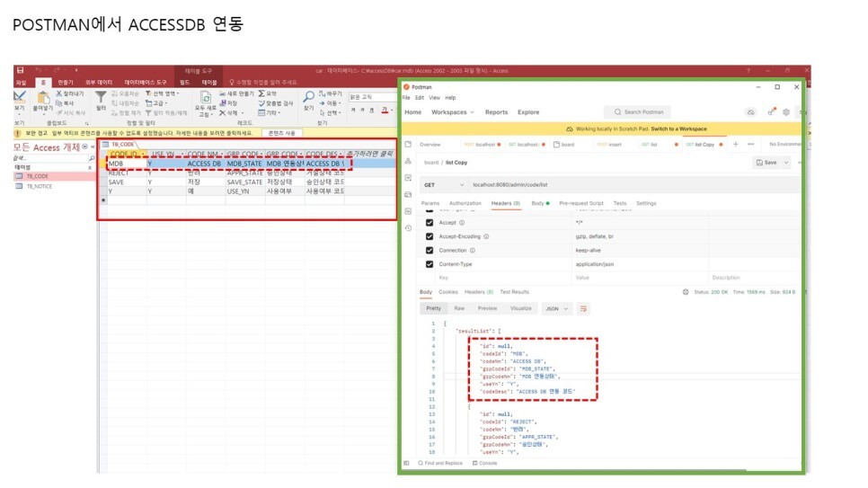
Task: Click Enable Content (콘텐츠 사용) in security bar
Action: [x=282, y=133]
